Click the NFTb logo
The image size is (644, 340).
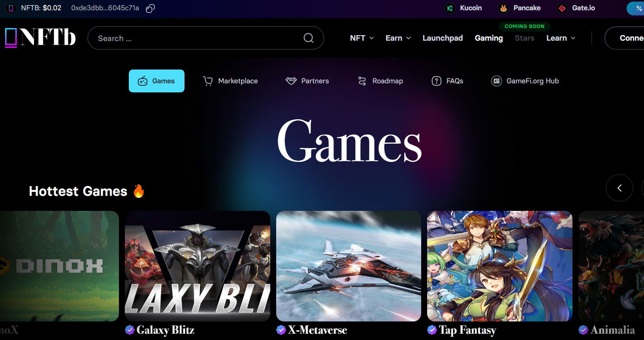tap(40, 38)
